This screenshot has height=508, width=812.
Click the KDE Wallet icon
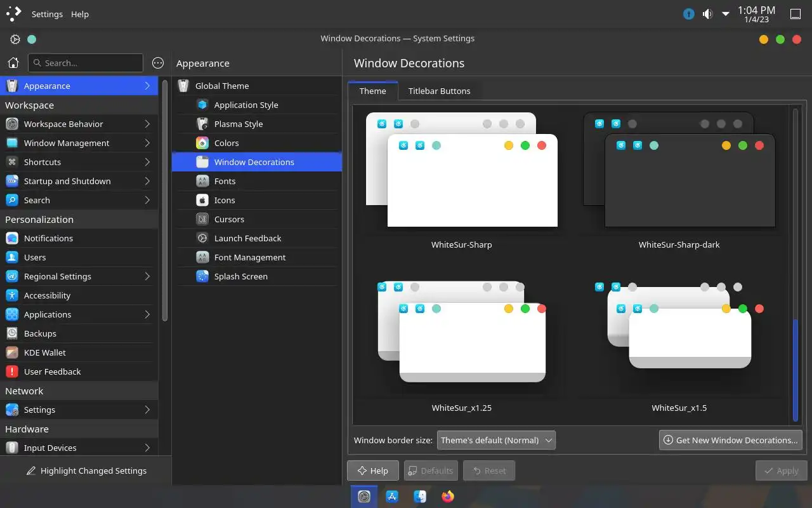[x=12, y=352]
